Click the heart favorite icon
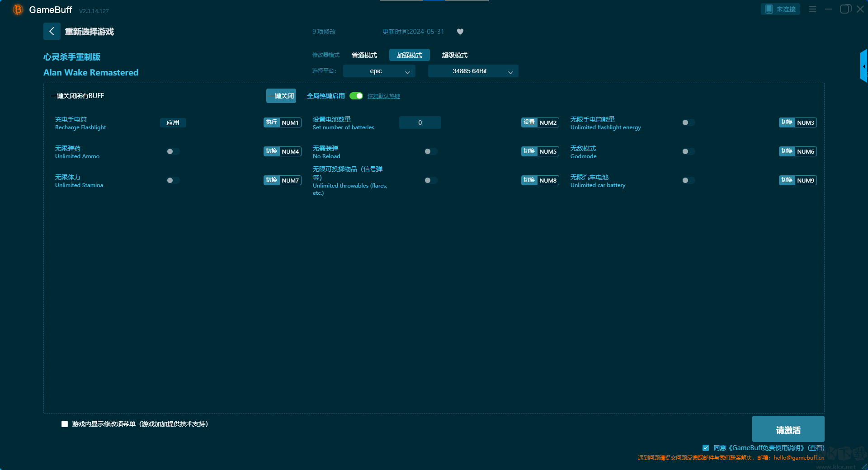 pos(460,32)
